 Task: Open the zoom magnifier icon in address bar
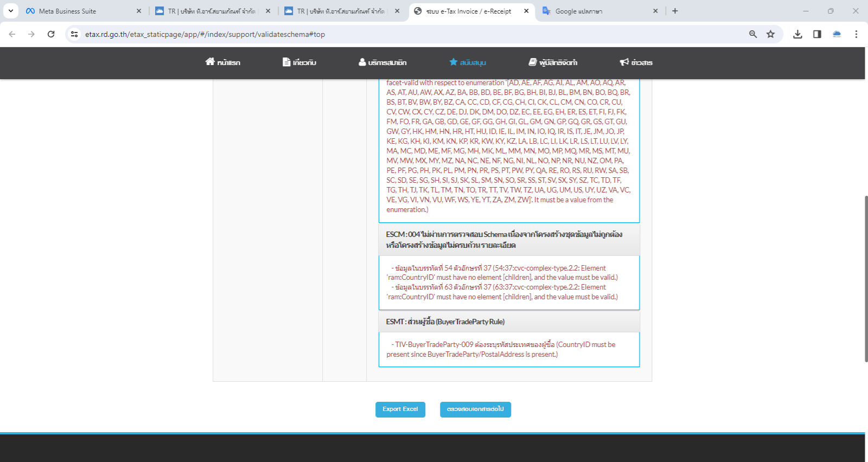tap(753, 34)
